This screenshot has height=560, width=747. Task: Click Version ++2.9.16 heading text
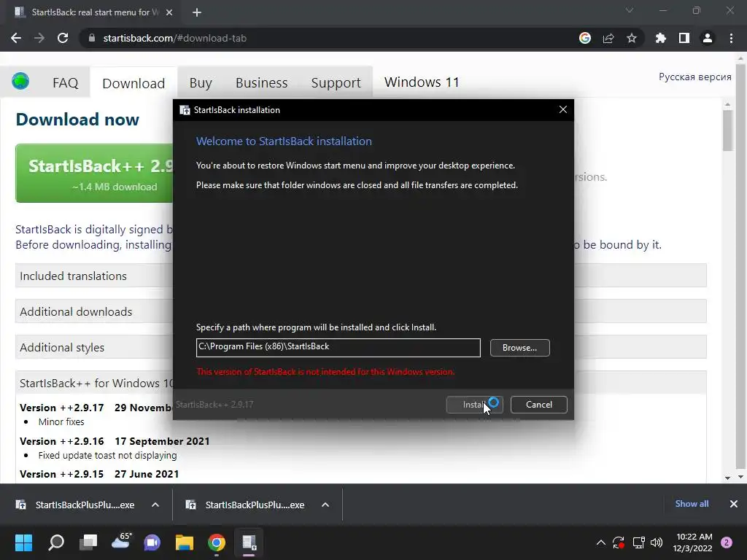62,441
